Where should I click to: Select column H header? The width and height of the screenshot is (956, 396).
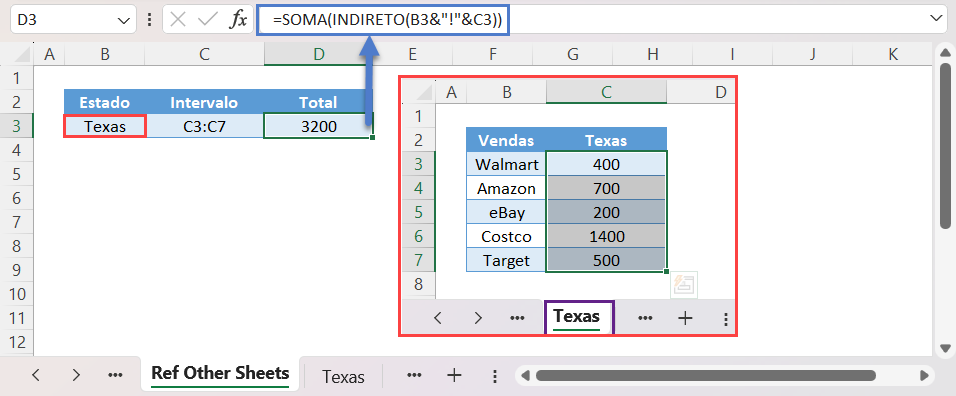[652, 55]
